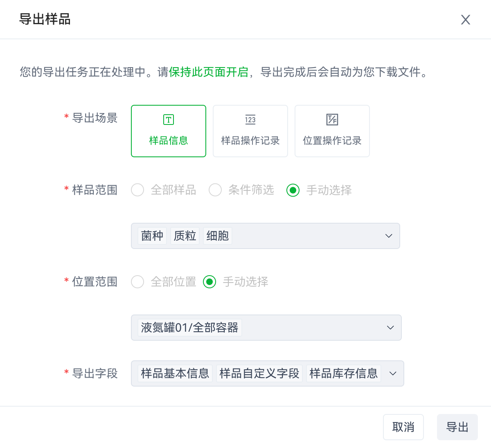The width and height of the screenshot is (491, 448).
Task: Click the 导出 button to export
Action: [x=457, y=427]
